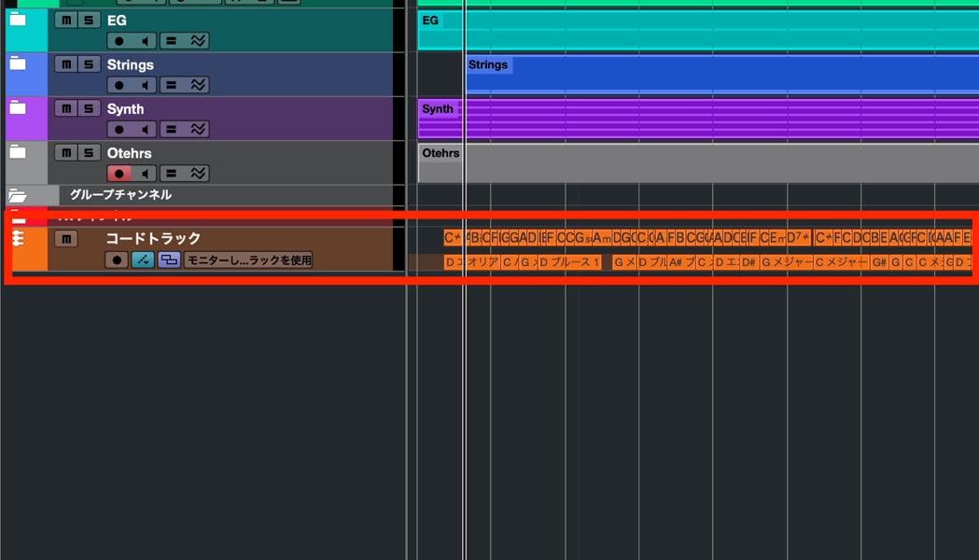Select the Synth clip in the timeline
The image size is (979, 560).
click(x=698, y=118)
